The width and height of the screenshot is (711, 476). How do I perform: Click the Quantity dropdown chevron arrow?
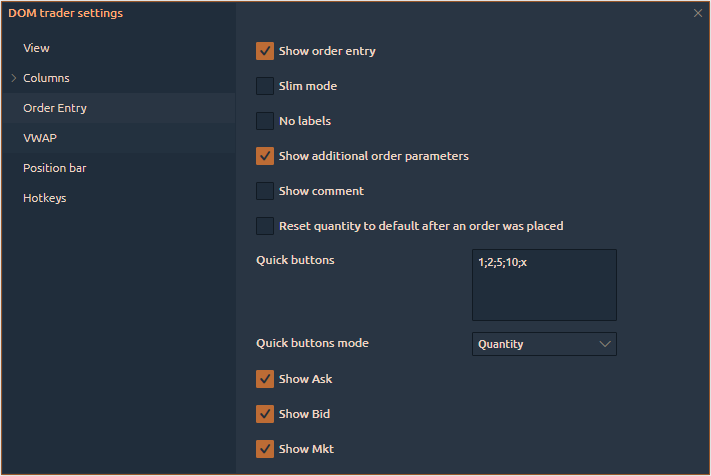point(604,344)
